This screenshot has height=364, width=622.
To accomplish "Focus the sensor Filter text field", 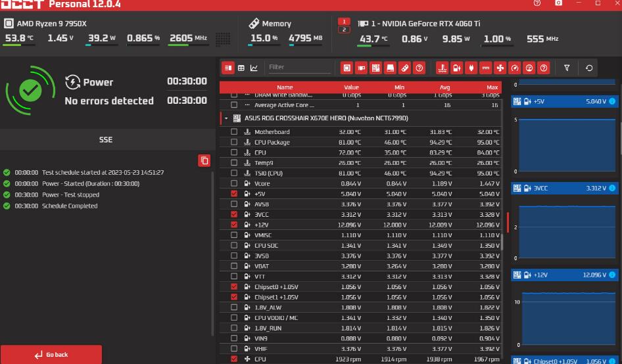I will (299, 68).
